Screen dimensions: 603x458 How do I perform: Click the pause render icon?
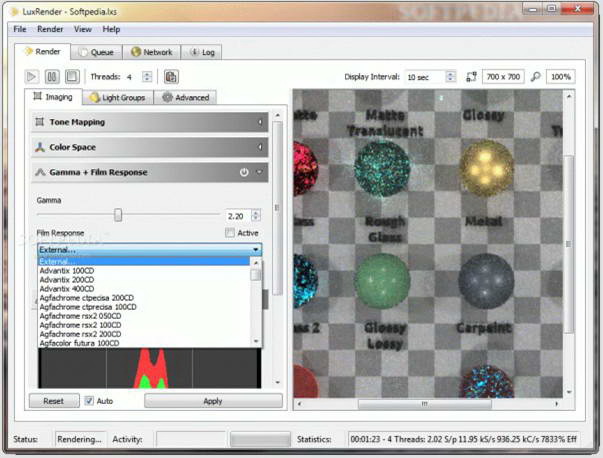52,76
